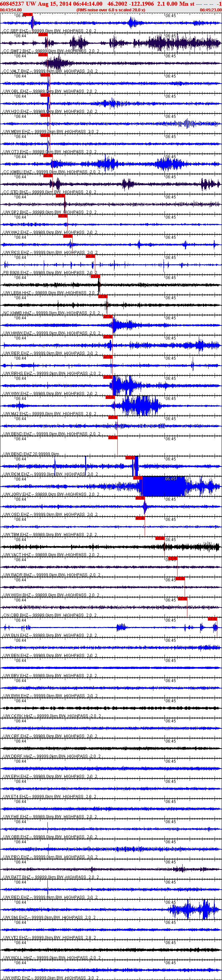This screenshot has width=222, height=980.
Task: Click the red pick flag on UW.BLN.EHZ trace
Action: [x=213, y=619]
